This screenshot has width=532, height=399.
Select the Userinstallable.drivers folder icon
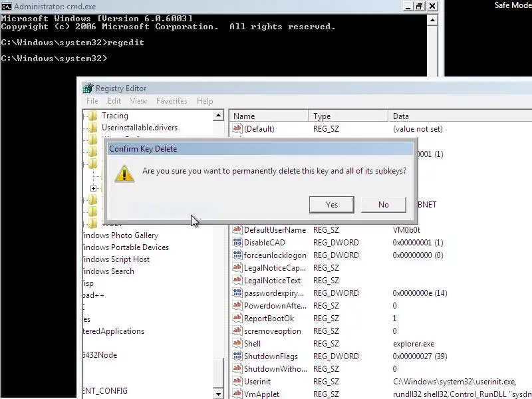coord(92,128)
